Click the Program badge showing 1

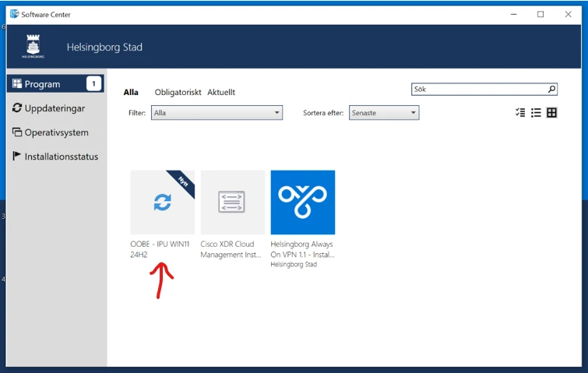click(x=93, y=83)
